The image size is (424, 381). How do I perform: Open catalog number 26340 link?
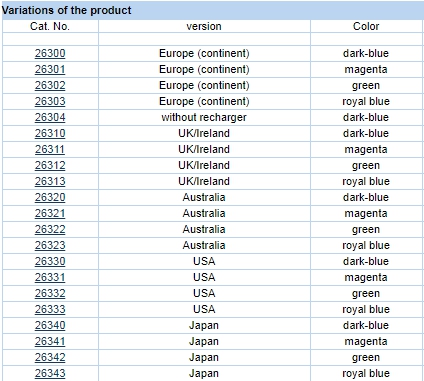pos(50,325)
